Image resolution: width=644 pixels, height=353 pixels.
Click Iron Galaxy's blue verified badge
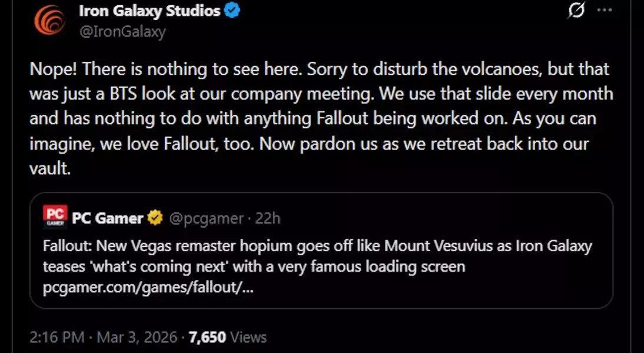pyautogui.click(x=233, y=11)
